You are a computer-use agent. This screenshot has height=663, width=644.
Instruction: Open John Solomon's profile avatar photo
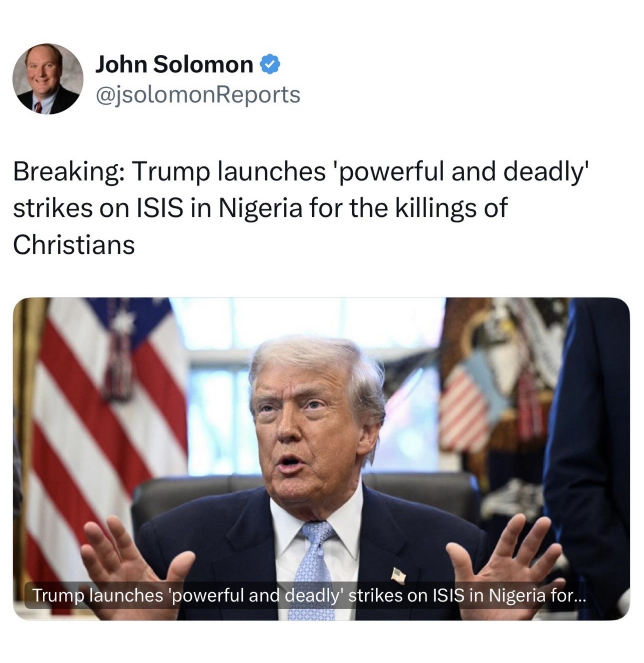(x=48, y=78)
